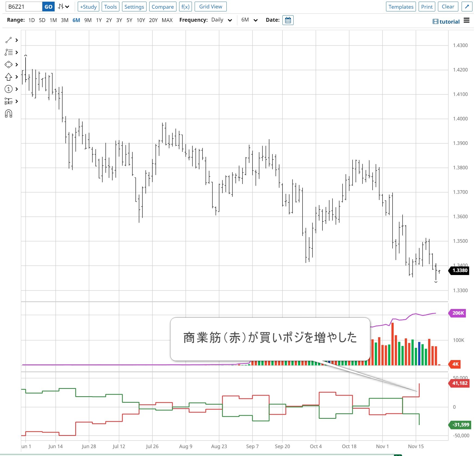Open the date picker calendar
Viewport: 476px width, 456px height.
tap(288, 20)
